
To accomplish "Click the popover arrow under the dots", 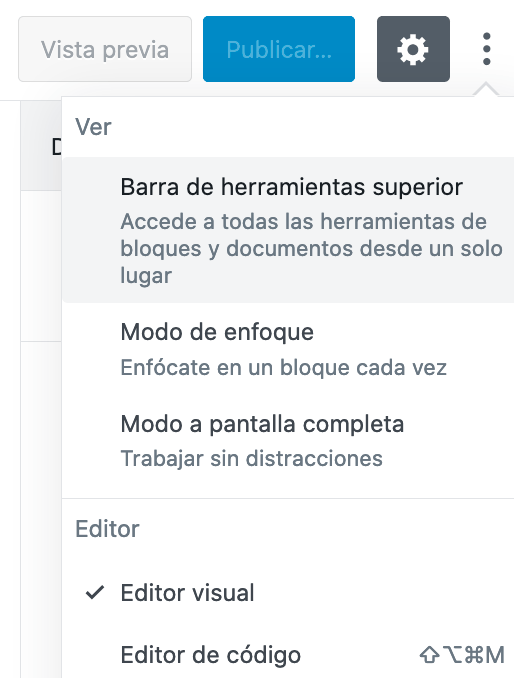I will click(x=486, y=90).
